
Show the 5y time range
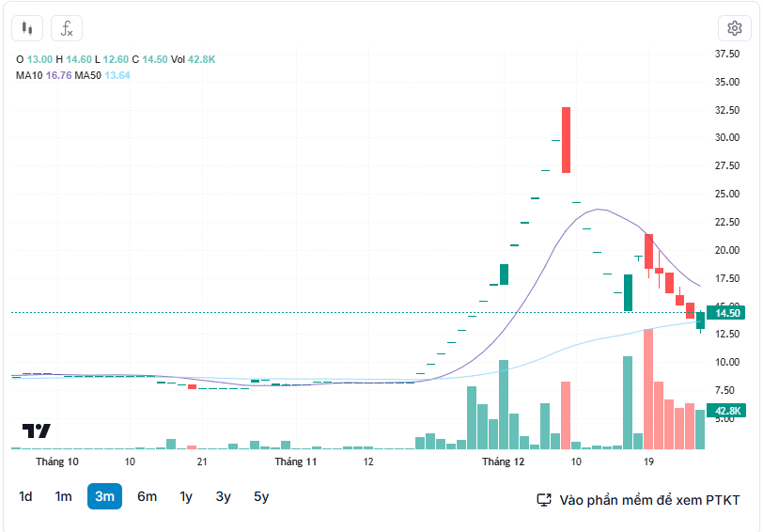pos(260,496)
